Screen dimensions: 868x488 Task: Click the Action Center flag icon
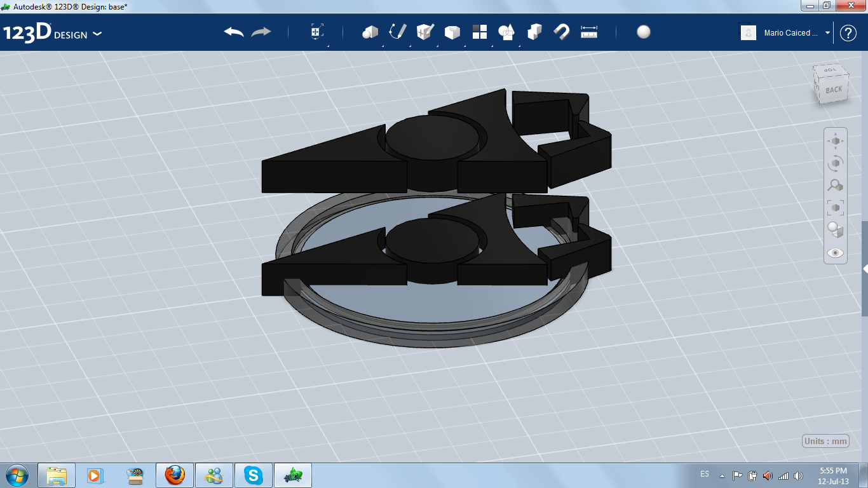tap(737, 475)
